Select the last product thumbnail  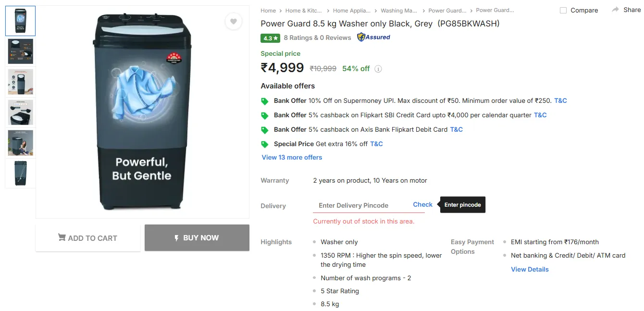[21, 173]
